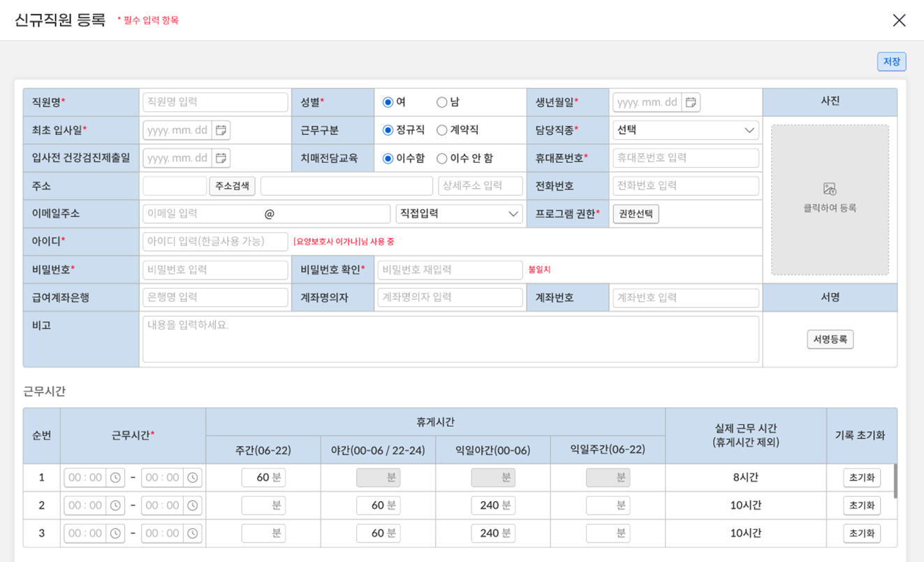The image size is (924, 562).
Task: Save the new employee form with 저장
Action: pos(892,62)
